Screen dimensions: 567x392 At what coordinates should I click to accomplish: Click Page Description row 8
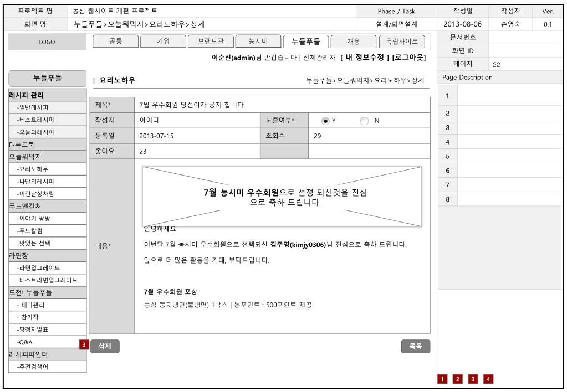(x=500, y=199)
